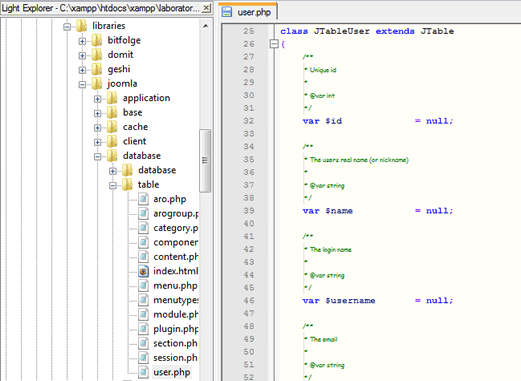Select the libraries folder label
521x381 pixels.
click(109, 26)
